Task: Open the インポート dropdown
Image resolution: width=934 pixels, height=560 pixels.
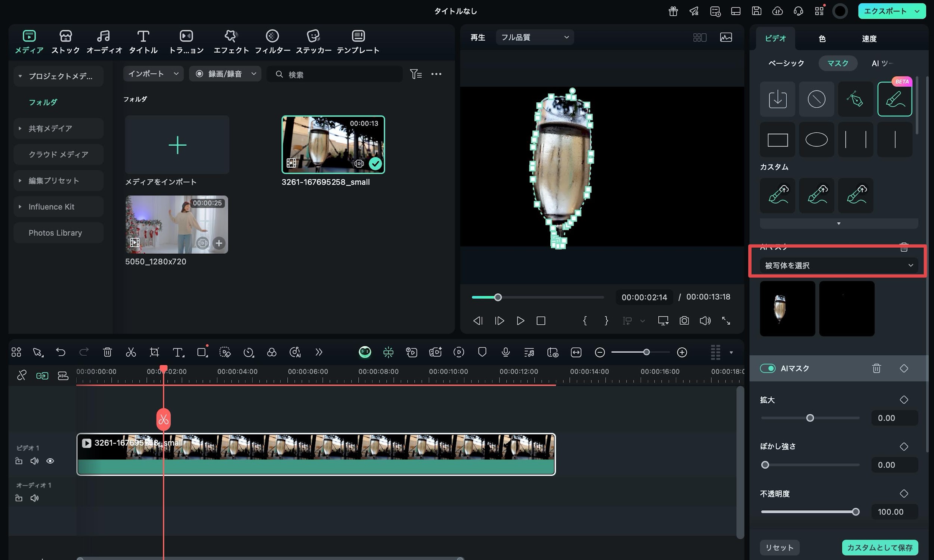Action: 153,74
